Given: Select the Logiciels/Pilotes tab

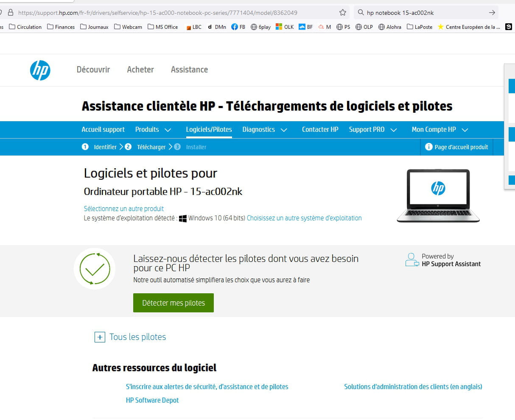Looking at the screenshot, I should [209, 130].
